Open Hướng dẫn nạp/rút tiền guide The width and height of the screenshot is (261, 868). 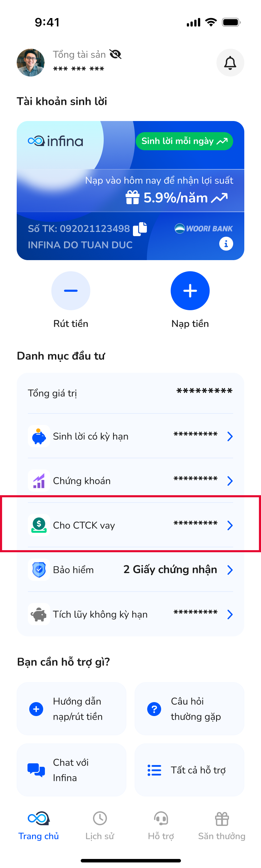tap(71, 709)
